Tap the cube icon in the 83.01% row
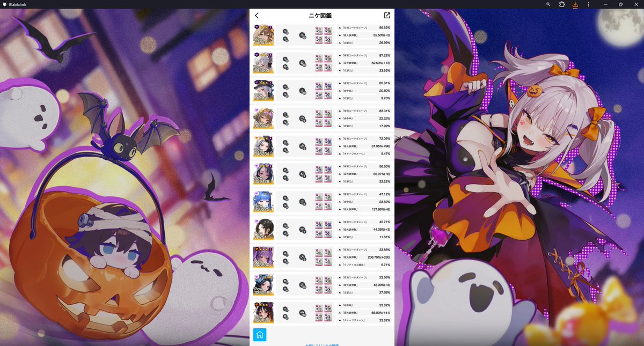The image size is (644, 346). click(x=302, y=119)
